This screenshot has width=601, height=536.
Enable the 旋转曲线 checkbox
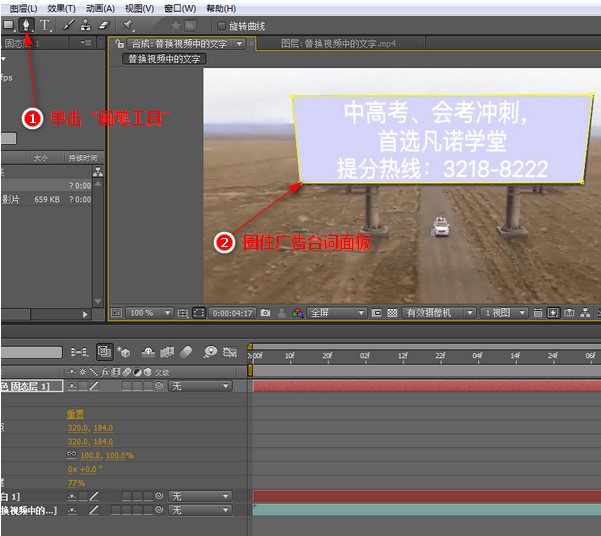tap(221, 26)
